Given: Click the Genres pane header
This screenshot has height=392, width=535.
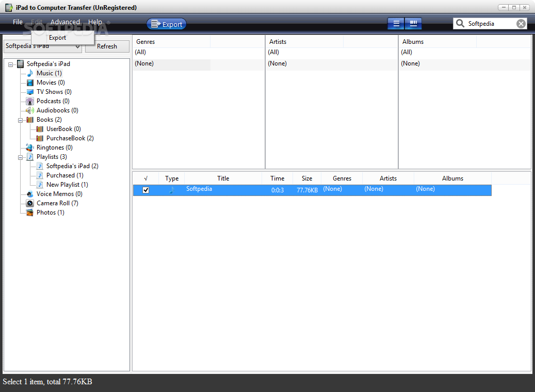Looking at the screenshot, I should click(172, 42).
